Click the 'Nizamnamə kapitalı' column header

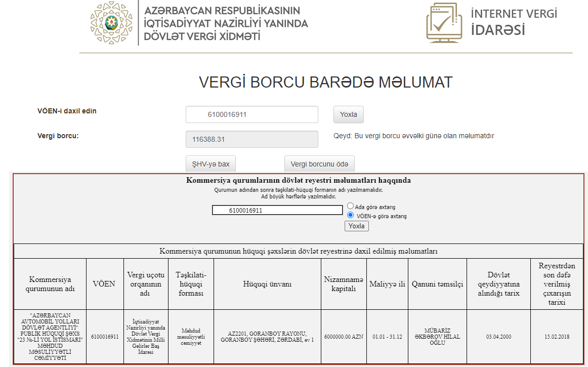(x=344, y=284)
